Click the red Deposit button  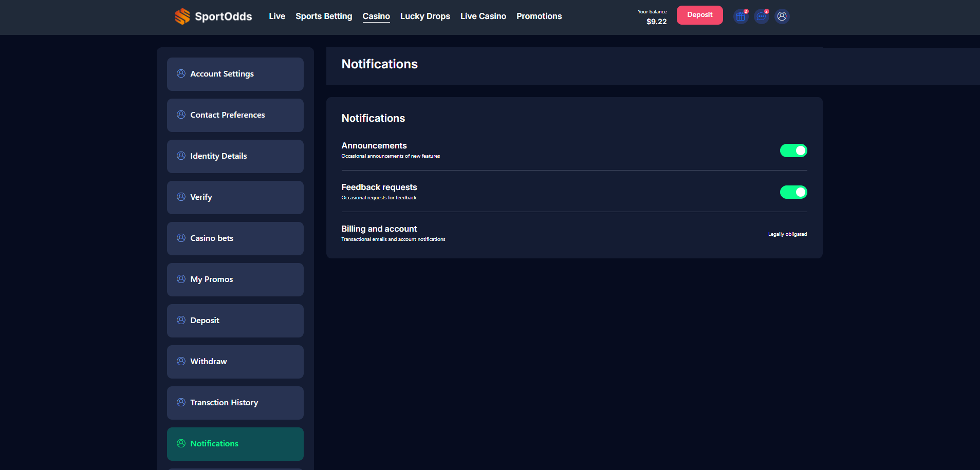coord(699,15)
